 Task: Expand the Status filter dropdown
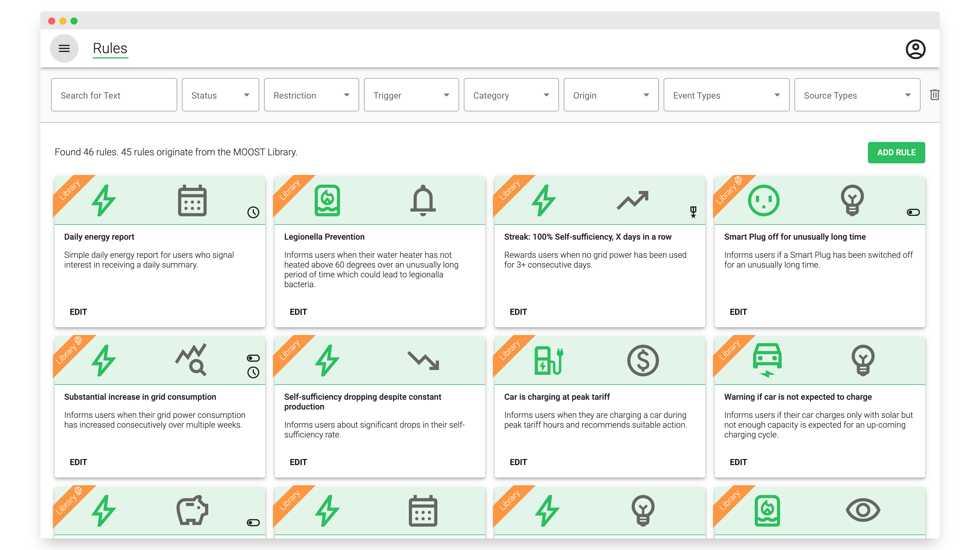pyautogui.click(x=220, y=95)
